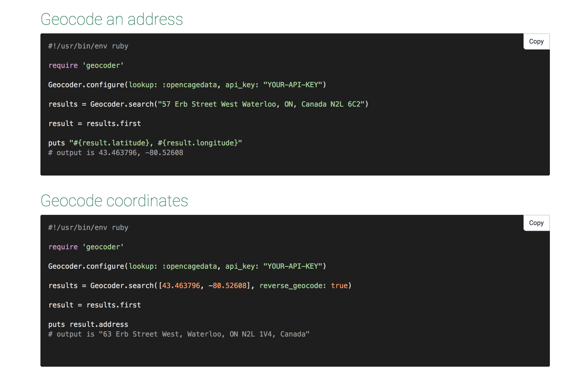Click the shebang line '#!/usr/bin/env ruby'
Image resolution: width=586 pixels, height=392 pixels.
click(88, 46)
